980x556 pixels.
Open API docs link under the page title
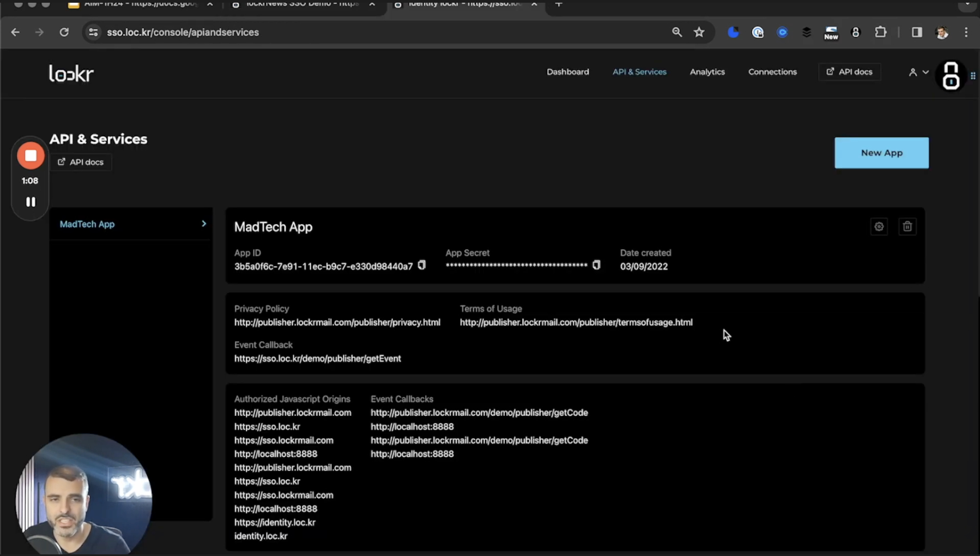[81, 162]
